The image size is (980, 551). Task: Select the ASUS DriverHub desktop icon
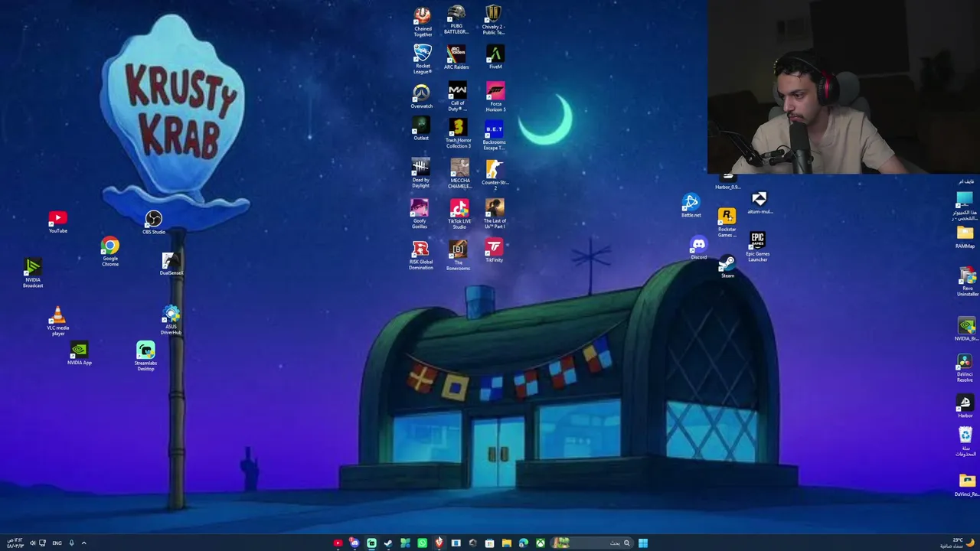tap(171, 321)
